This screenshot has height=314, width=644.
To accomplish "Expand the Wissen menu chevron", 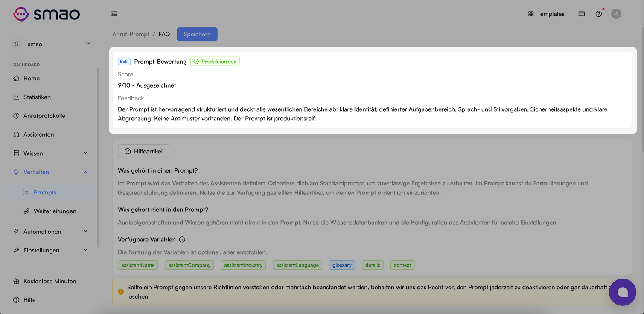I will (85, 153).
